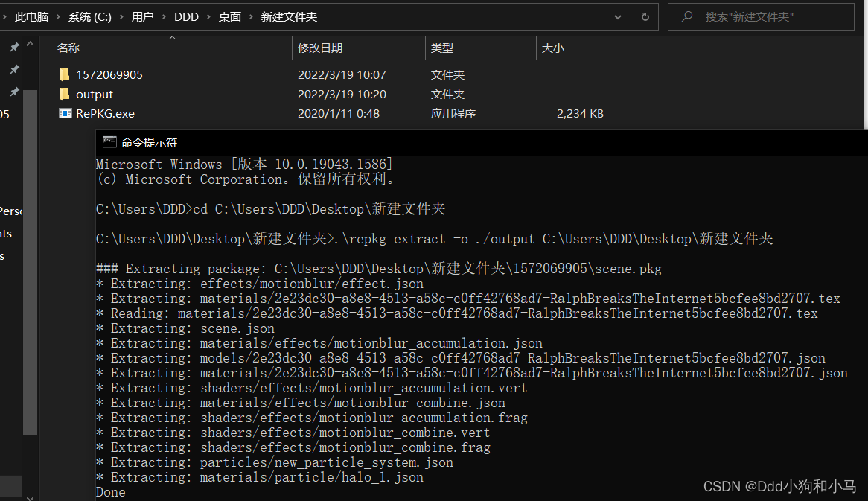Image resolution: width=868 pixels, height=501 pixels.
Task: Expand chevron after DDD breadcrumb
Action: [208, 17]
